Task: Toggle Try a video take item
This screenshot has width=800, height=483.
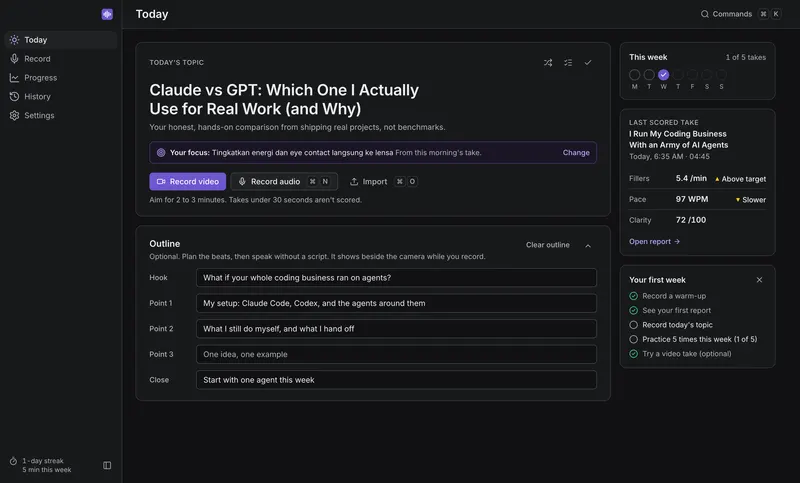Action: click(681, 353)
